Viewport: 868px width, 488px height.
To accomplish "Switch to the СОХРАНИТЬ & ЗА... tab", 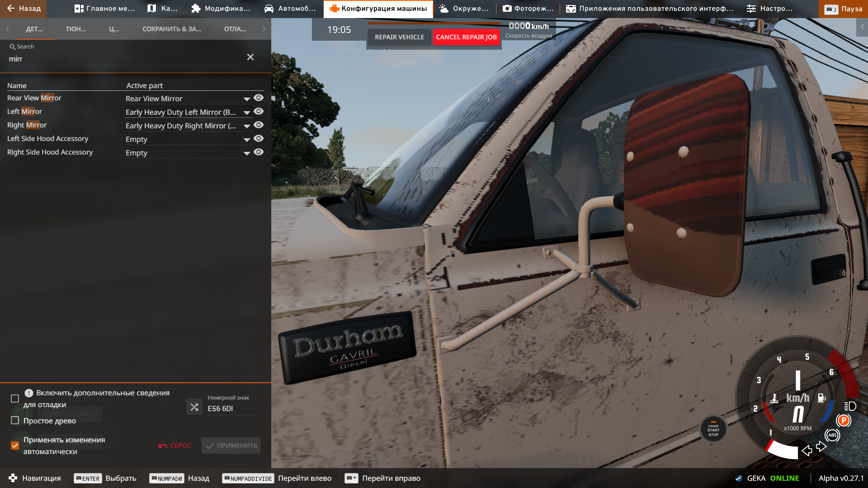I will pos(172,29).
